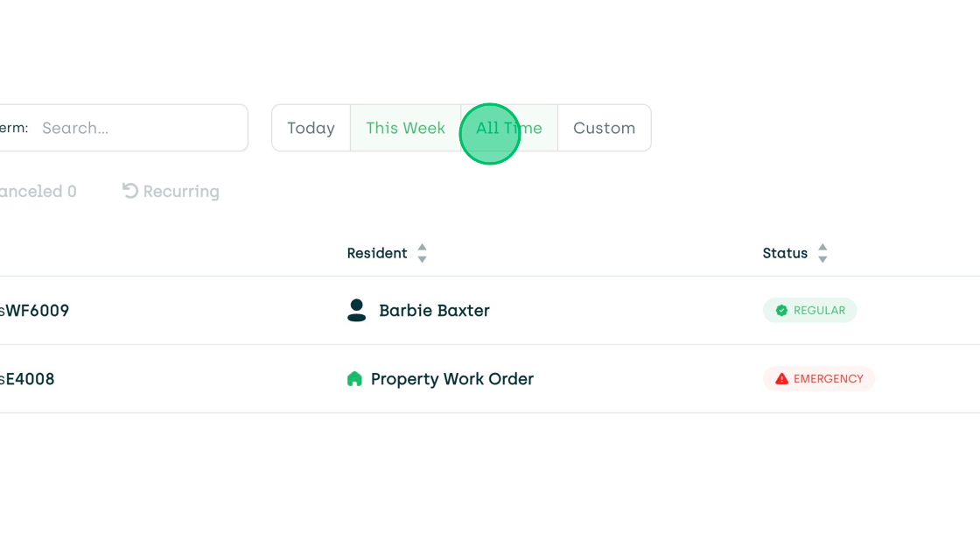Viewport: 980px width, 548px height.
Task: Enable the All Time filter
Action: (x=508, y=128)
